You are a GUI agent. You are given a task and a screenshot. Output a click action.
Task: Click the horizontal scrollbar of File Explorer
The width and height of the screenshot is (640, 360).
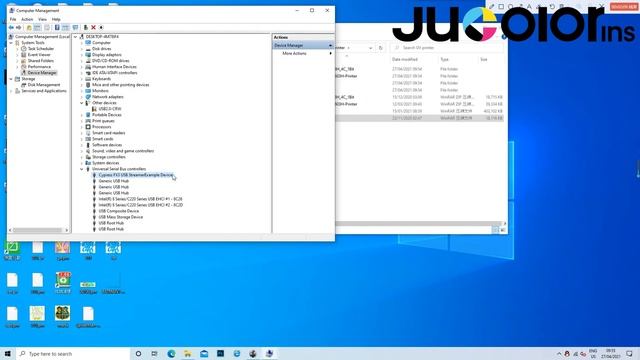[418, 224]
